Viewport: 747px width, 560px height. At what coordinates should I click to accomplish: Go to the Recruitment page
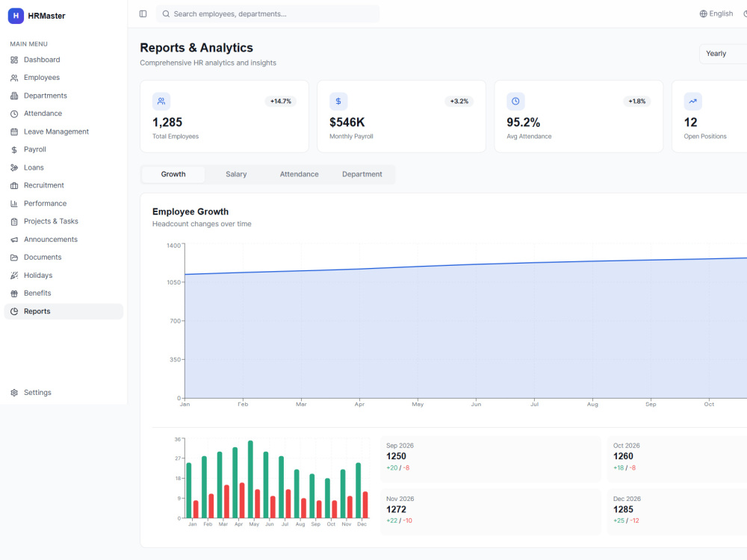(63, 186)
